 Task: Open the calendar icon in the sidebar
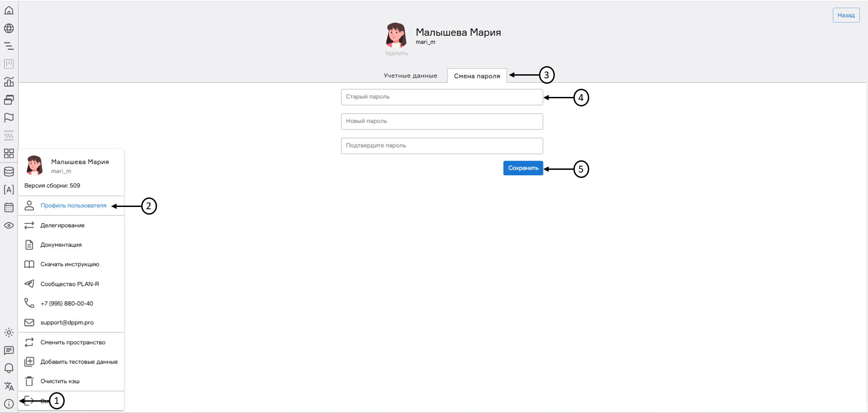pos(9,207)
